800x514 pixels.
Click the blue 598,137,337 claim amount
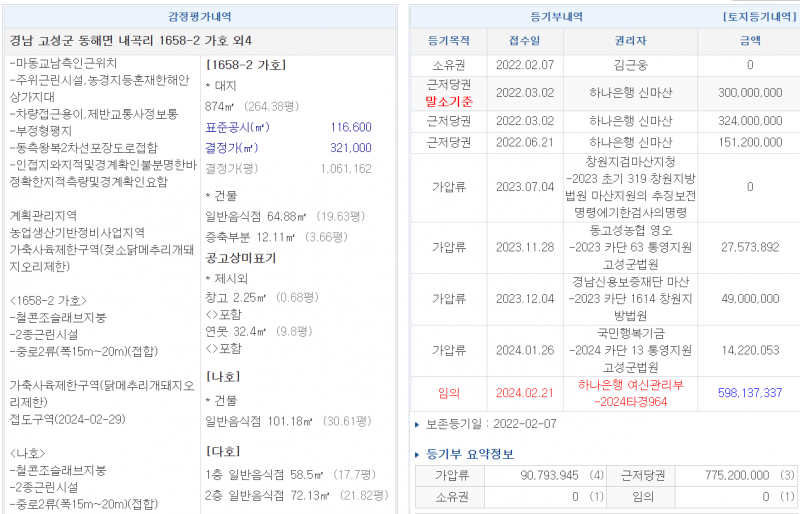749,393
